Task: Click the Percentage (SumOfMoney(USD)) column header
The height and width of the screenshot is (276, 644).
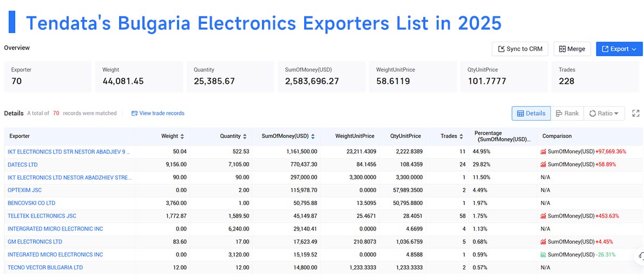Action: (x=502, y=136)
